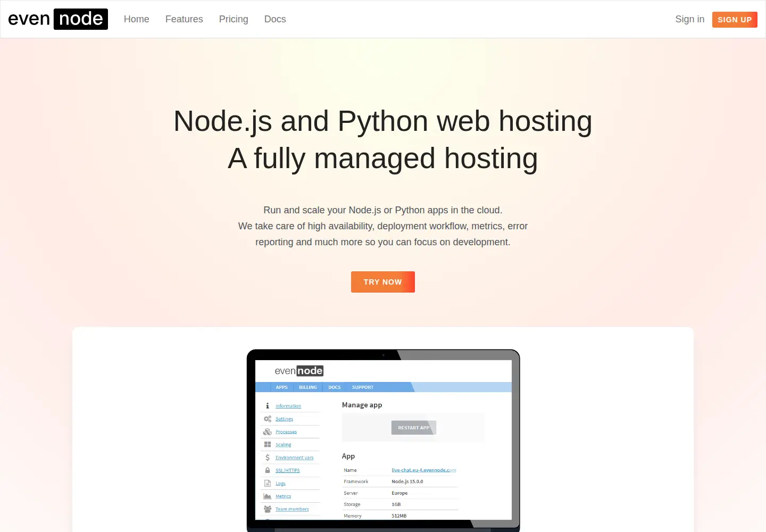Image resolution: width=766 pixels, height=532 pixels.
Task: Open the Pricing page
Action: pyautogui.click(x=234, y=19)
